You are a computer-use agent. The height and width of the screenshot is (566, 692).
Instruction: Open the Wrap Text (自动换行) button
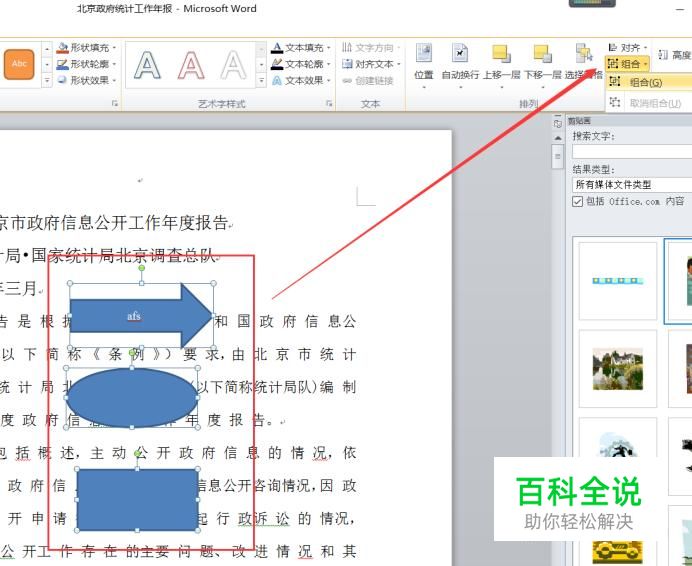pos(460,64)
